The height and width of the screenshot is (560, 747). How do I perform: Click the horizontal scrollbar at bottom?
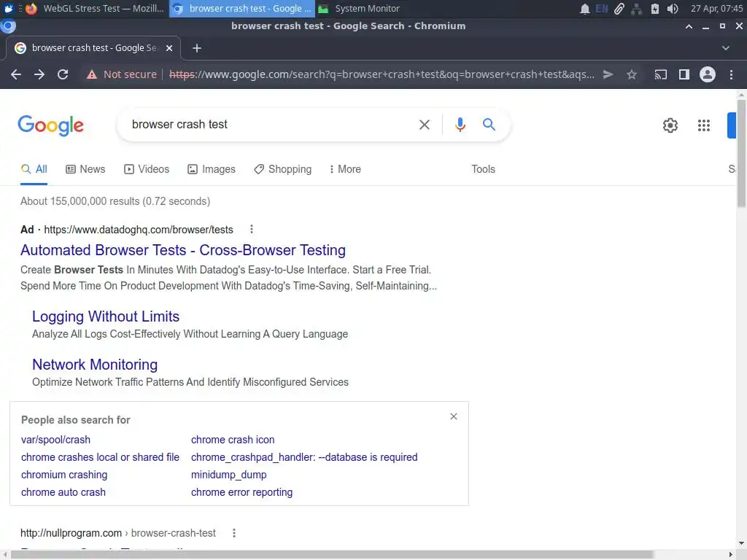pyautogui.click(x=332, y=555)
